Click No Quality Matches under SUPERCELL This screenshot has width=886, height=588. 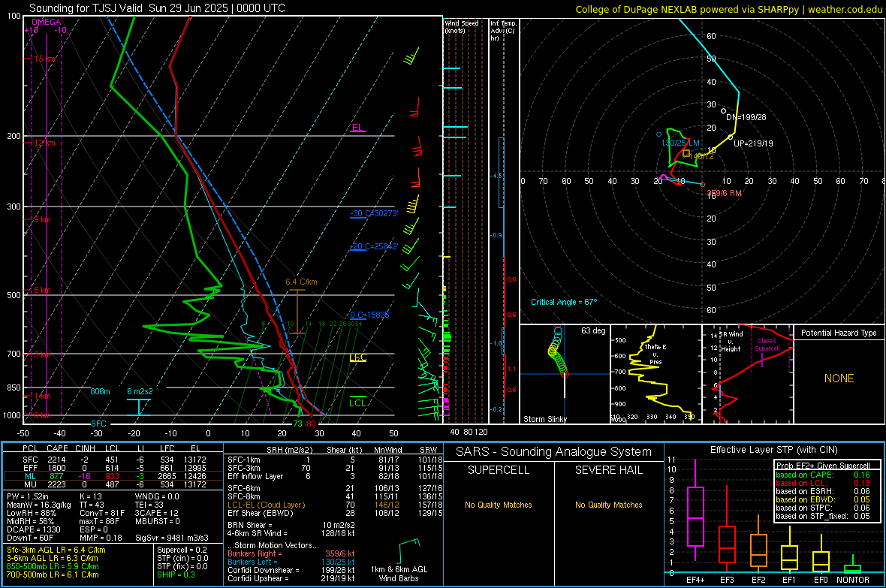coord(499,505)
